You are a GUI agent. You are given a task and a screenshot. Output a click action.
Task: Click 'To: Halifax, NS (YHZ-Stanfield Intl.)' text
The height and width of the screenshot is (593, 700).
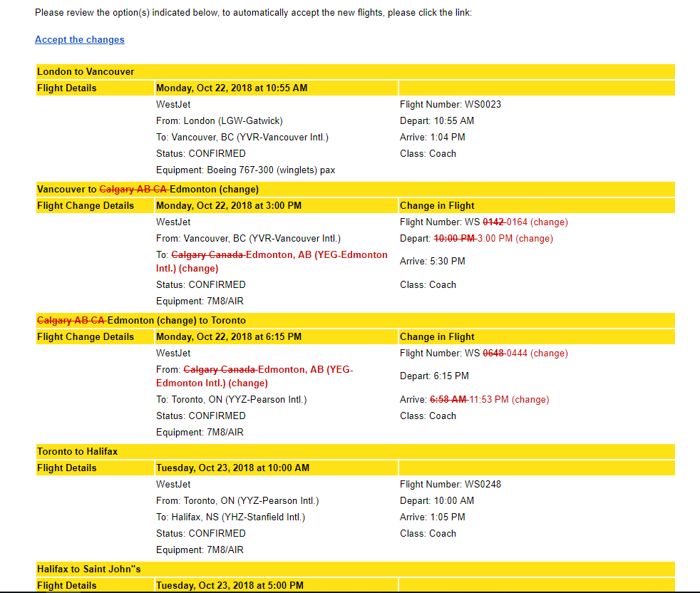click(230, 517)
